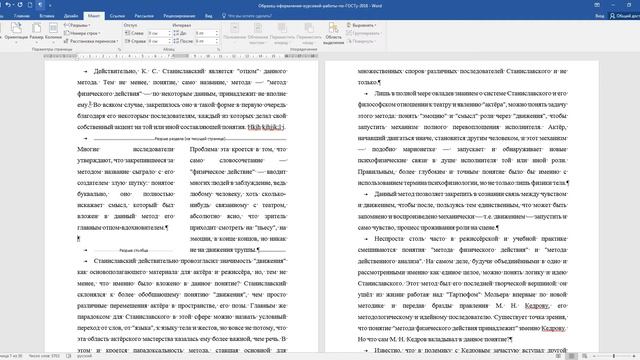Open the Рассылки ribbon tab
Screen dimensions: 640x360
(144, 16)
